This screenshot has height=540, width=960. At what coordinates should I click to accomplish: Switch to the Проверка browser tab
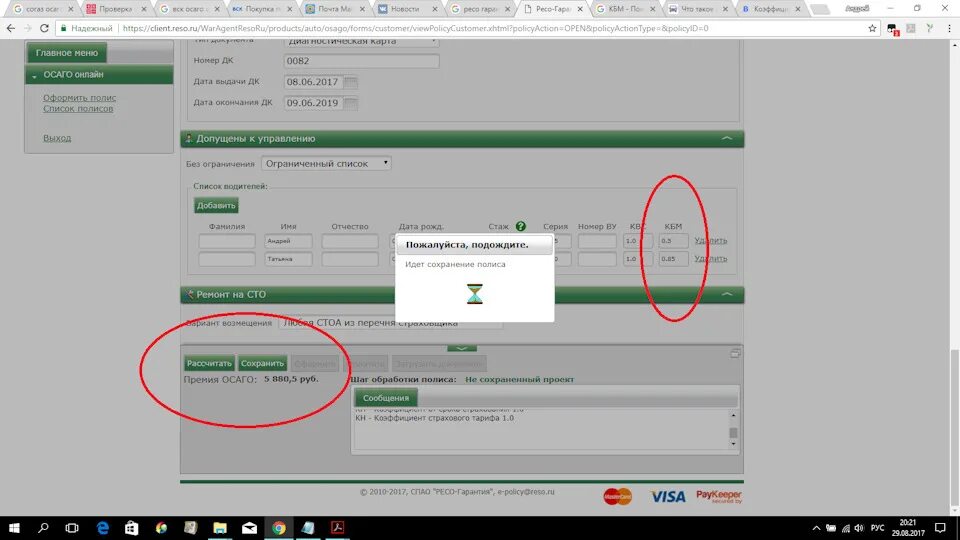116,9
